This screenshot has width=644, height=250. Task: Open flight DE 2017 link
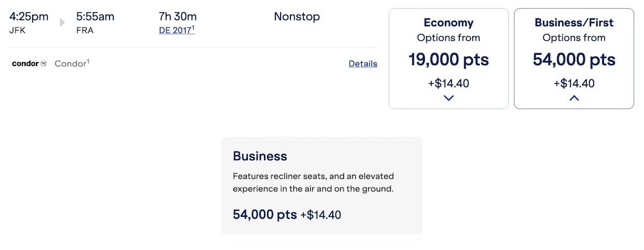coord(177,30)
